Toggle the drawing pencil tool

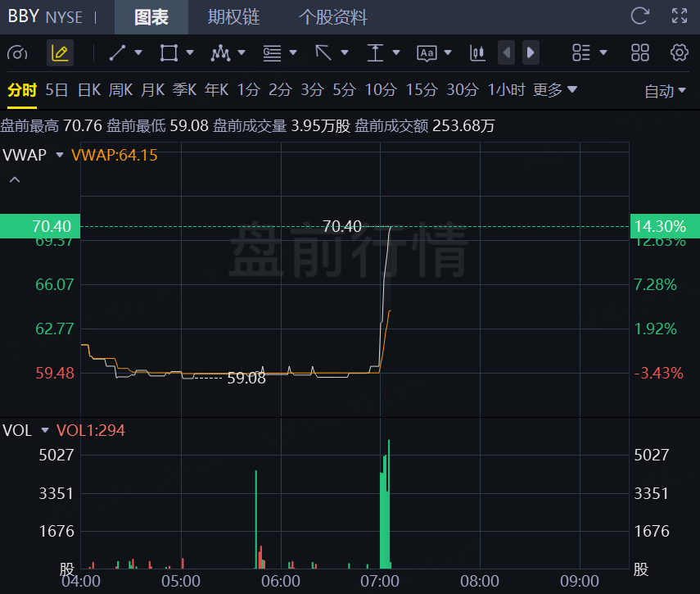(60, 53)
